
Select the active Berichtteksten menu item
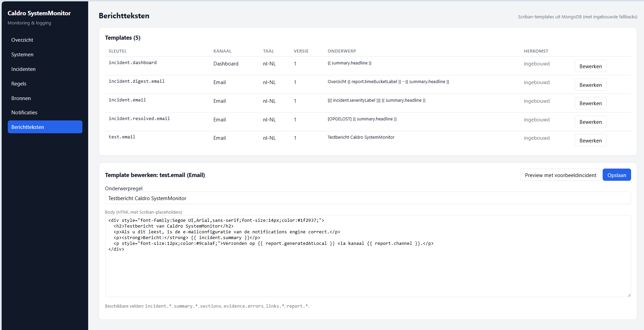click(45, 127)
